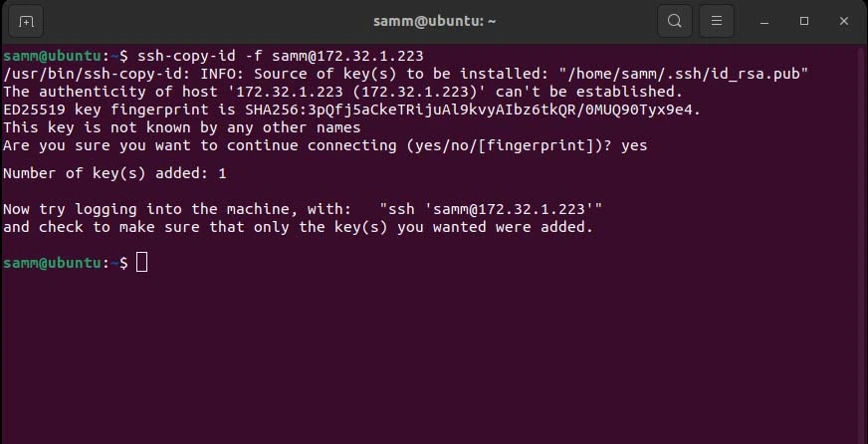Minimize the terminal window

[764, 22]
